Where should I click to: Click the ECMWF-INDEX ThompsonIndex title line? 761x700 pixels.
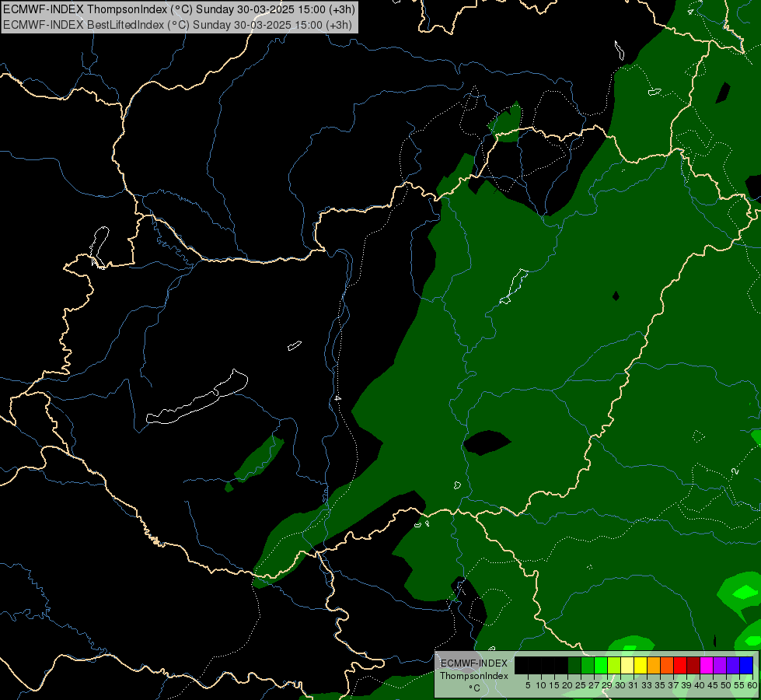pyautogui.click(x=179, y=9)
